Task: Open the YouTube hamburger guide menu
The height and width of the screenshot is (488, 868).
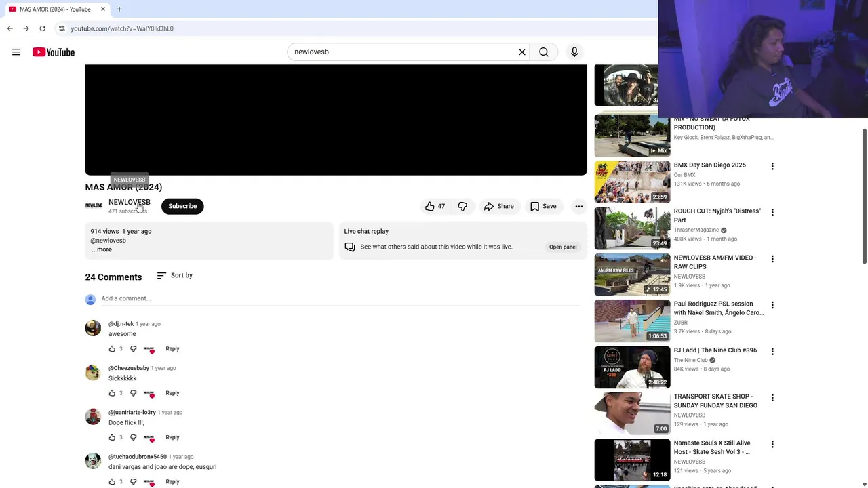Action: tap(16, 52)
